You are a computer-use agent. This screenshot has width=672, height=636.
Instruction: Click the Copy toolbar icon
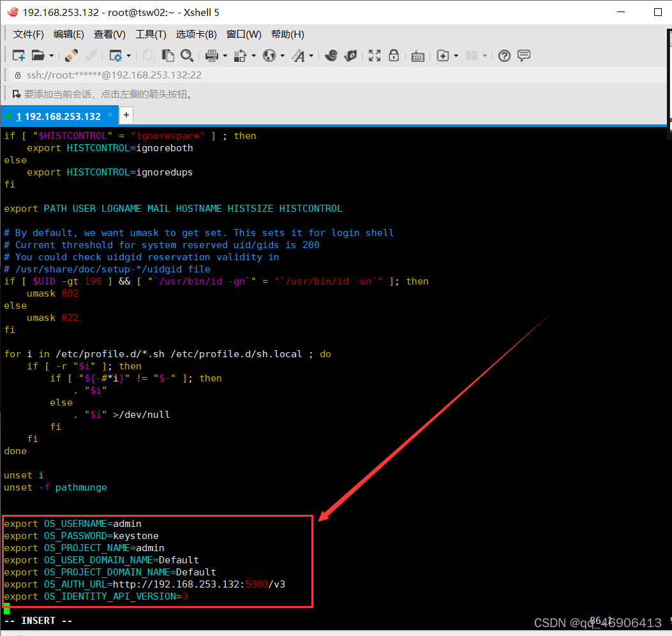click(149, 55)
